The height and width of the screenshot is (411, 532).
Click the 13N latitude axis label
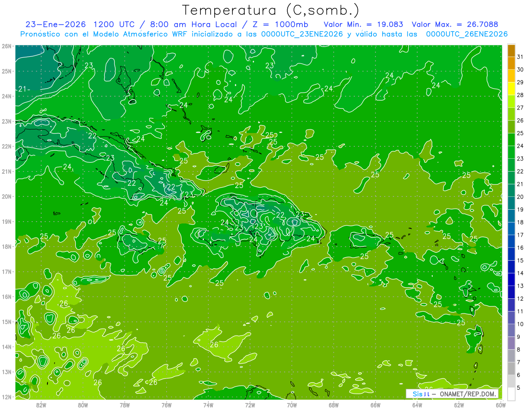click(x=7, y=372)
